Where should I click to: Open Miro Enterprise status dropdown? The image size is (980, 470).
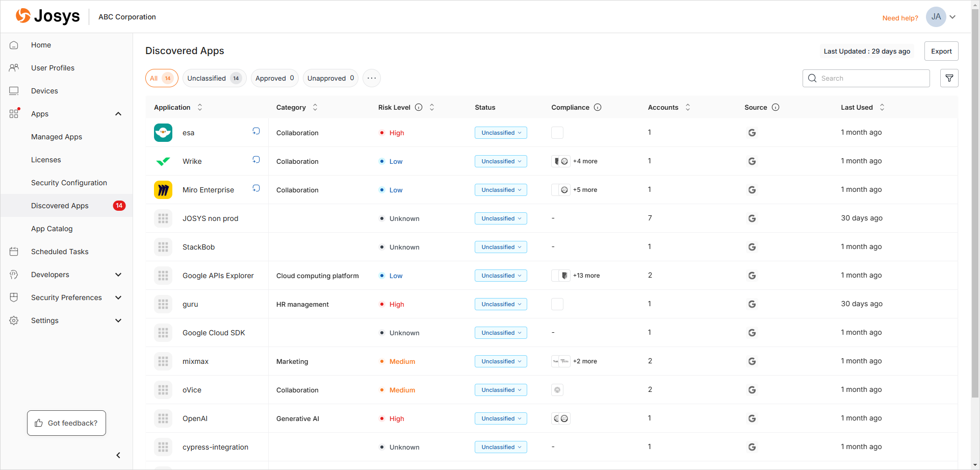coord(501,190)
